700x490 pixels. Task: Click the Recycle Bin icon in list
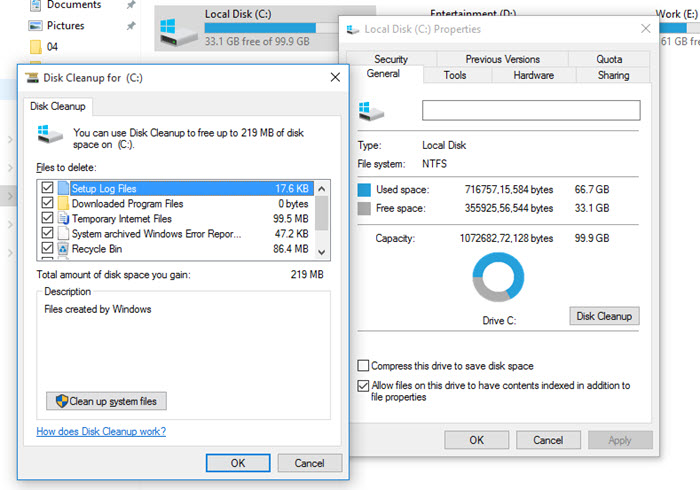click(x=63, y=249)
